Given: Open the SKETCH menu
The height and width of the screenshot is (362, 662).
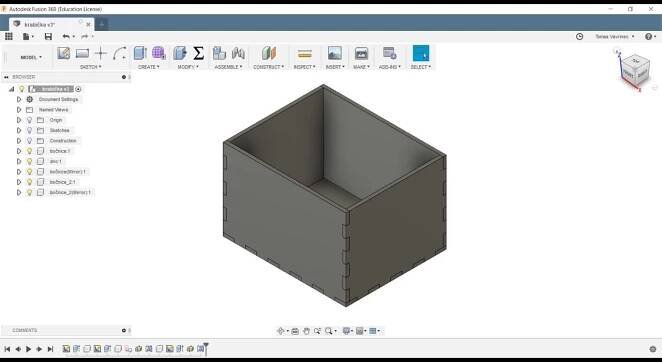Looking at the screenshot, I should click(x=90, y=67).
